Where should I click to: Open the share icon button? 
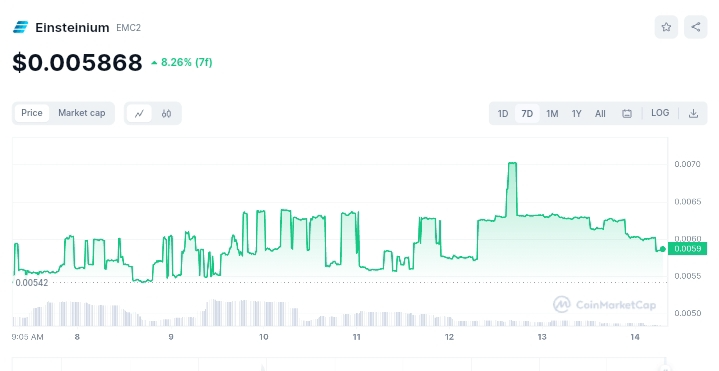696,27
